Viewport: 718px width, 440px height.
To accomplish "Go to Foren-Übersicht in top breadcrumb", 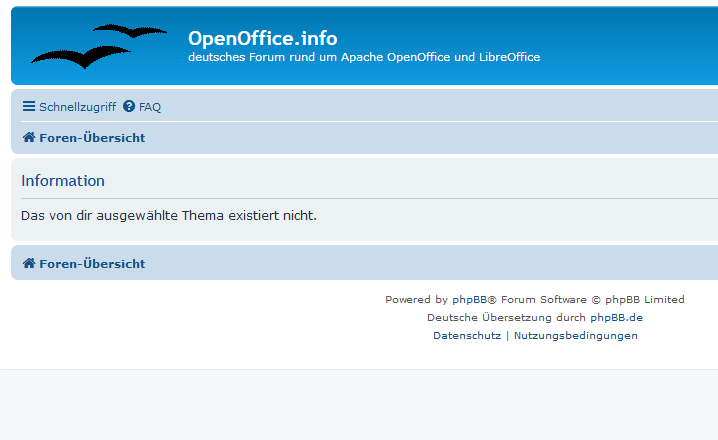I will coord(92,138).
